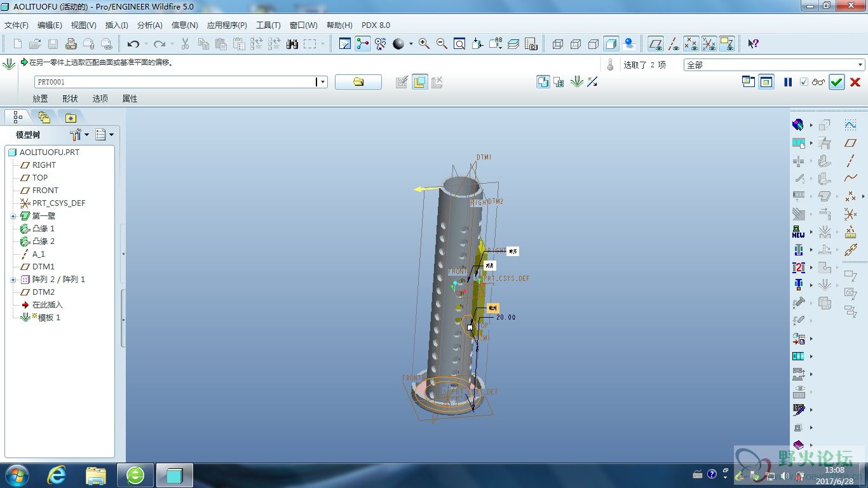Click the printer icon
The width and height of the screenshot is (868, 488).
(71, 44)
